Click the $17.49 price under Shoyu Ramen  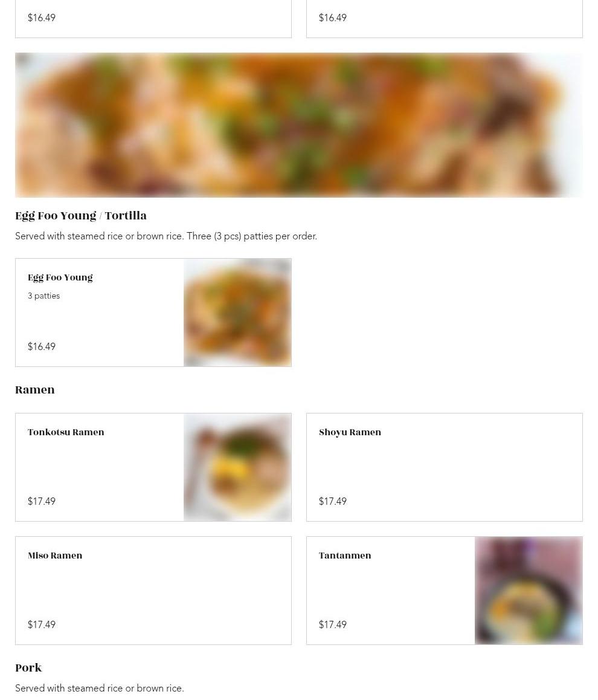(333, 501)
